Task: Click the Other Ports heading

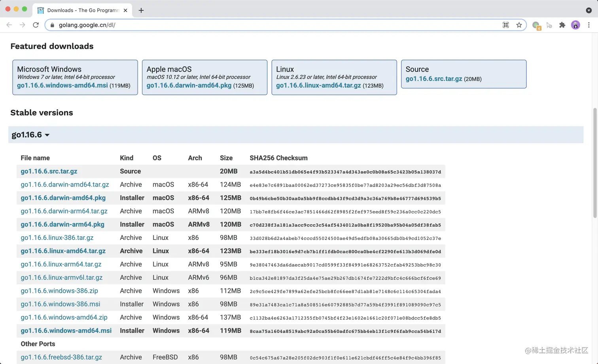Action: point(38,344)
